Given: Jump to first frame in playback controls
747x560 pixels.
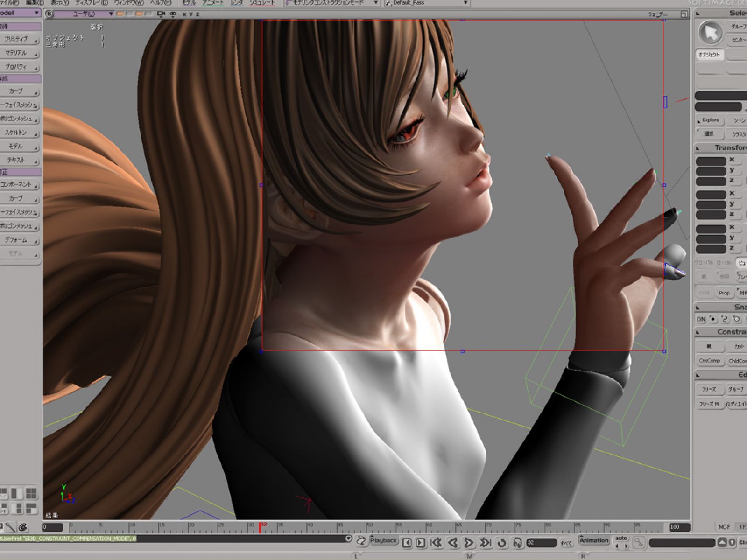Looking at the screenshot, I should coord(436,542).
